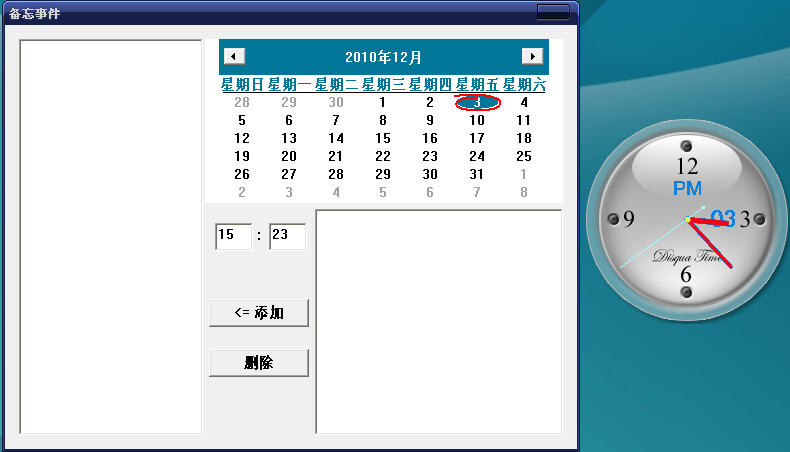This screenshot has height=452, width=790.
Task: Click inside the memo text area
Action: [438, 321]
